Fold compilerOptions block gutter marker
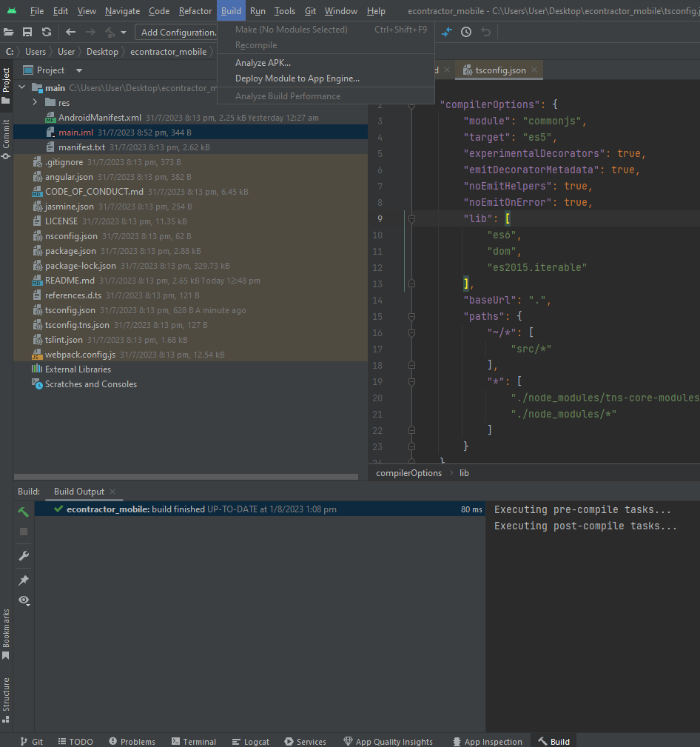This screenshot has height=747, width=700. click(412, 105)
